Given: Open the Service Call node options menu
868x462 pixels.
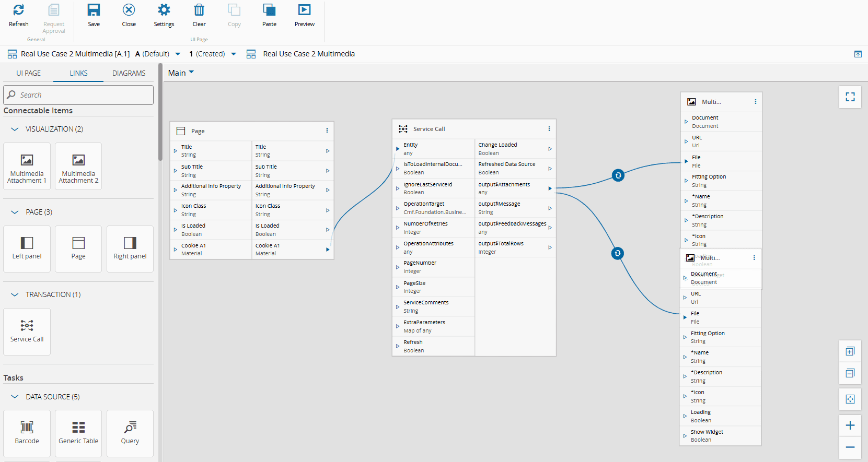Looking at the screenshot, I should click(549, 129).
